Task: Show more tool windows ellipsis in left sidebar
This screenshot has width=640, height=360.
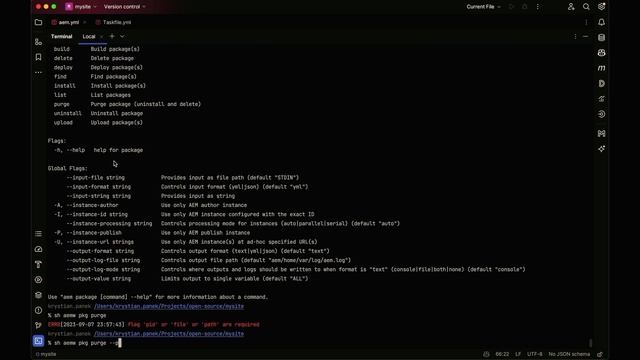Action: coord(38,72)
